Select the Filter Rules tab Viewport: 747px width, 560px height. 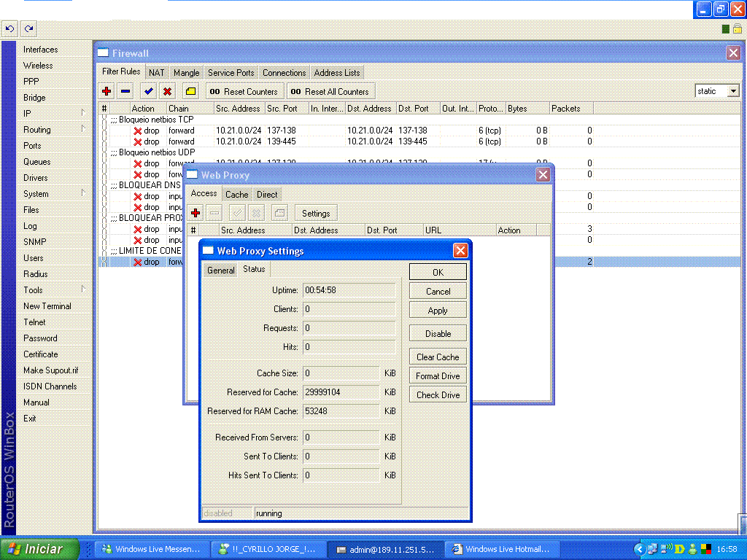tap(121, 71)
